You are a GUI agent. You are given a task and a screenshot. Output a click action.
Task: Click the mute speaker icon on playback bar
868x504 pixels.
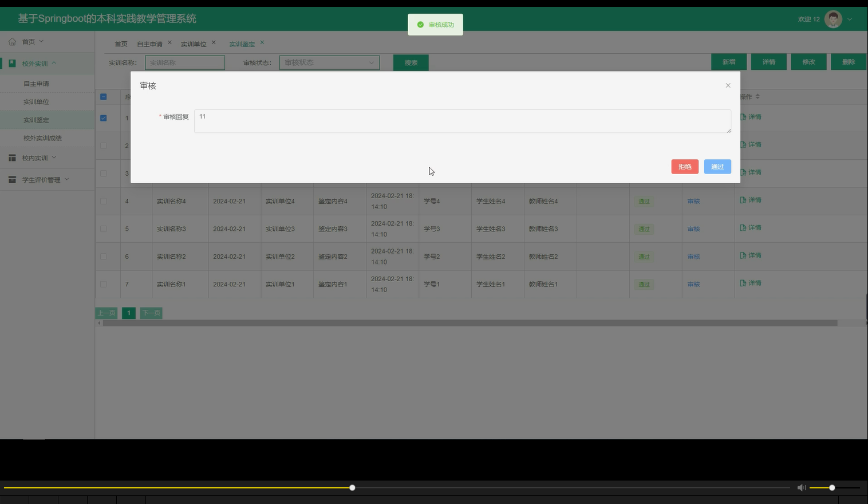point(801,487)
